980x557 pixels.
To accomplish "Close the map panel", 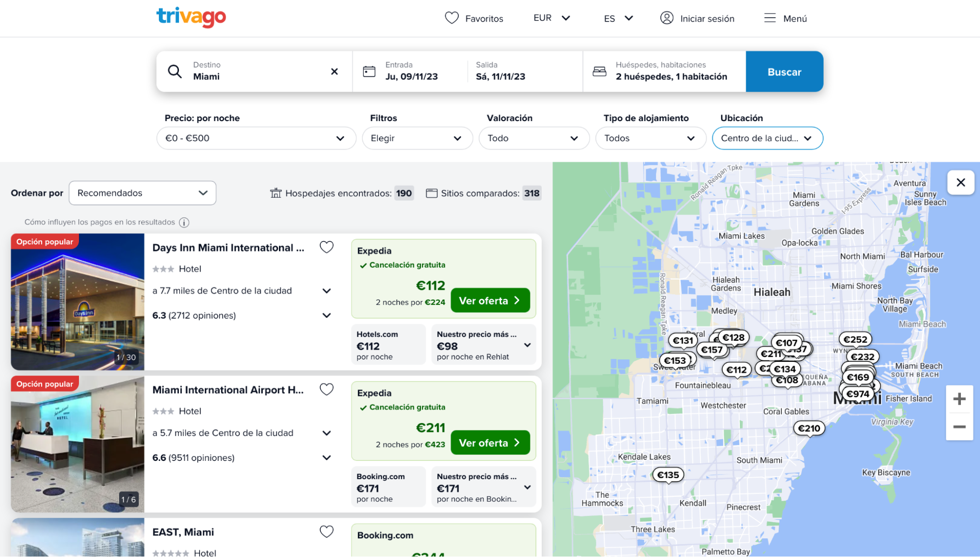I will [961, 182].
